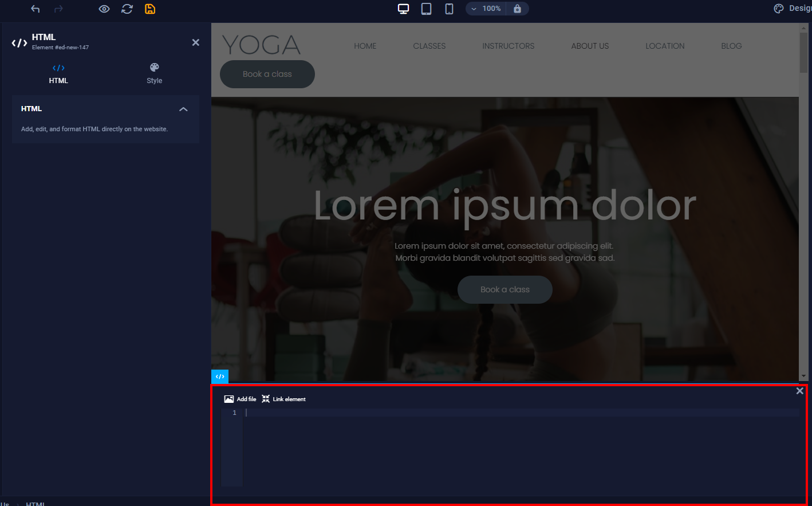
Task: Toggle the zoom lock icon
Action: pyautogui.click(x=518, y=9)
